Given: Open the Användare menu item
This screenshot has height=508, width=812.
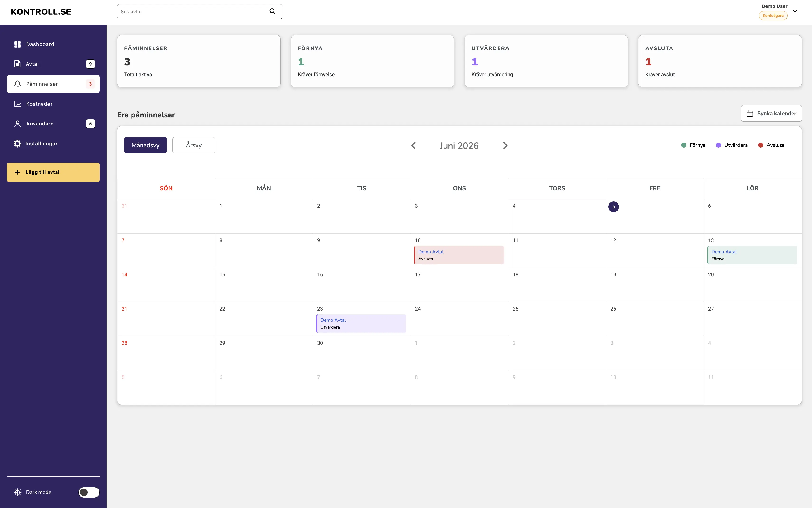Looking at the screenshot, I should click(x=53, y=124).
